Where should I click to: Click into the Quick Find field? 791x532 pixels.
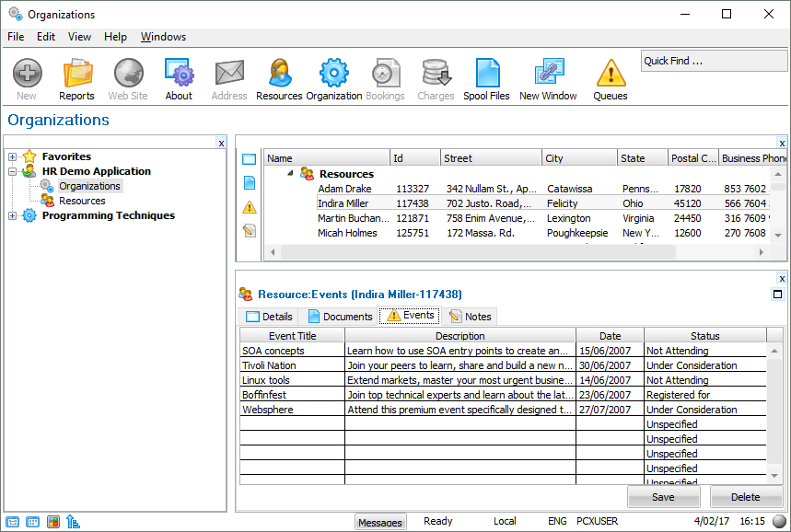(x=714, y=61)
